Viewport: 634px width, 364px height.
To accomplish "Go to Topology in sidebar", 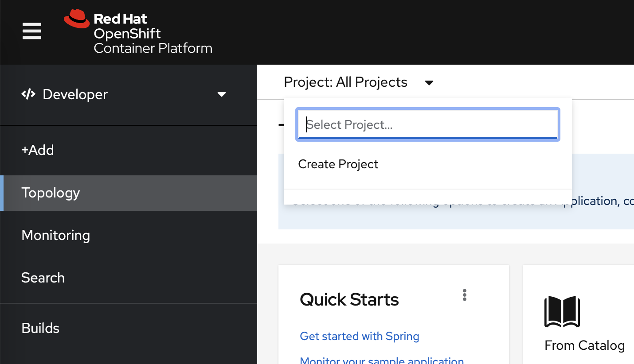I will (129, 193).
